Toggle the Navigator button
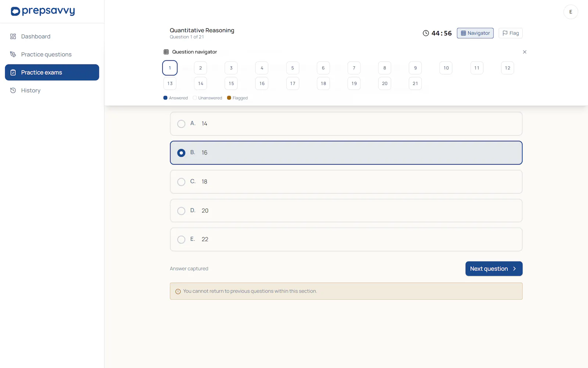Screen dimensions: 588x368 475,33
